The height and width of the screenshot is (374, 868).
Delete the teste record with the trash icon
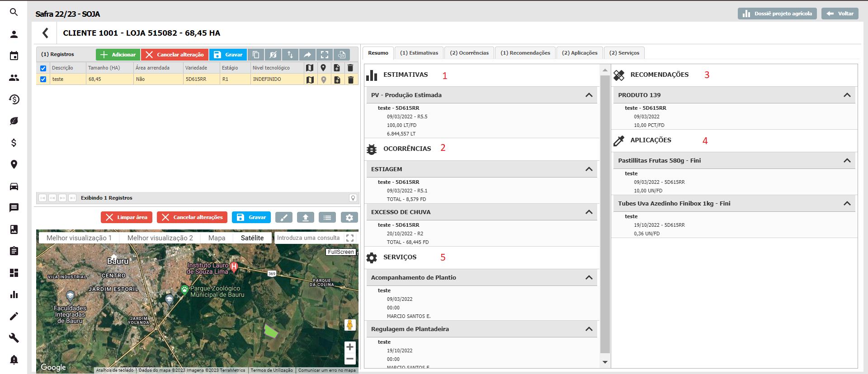351,79
